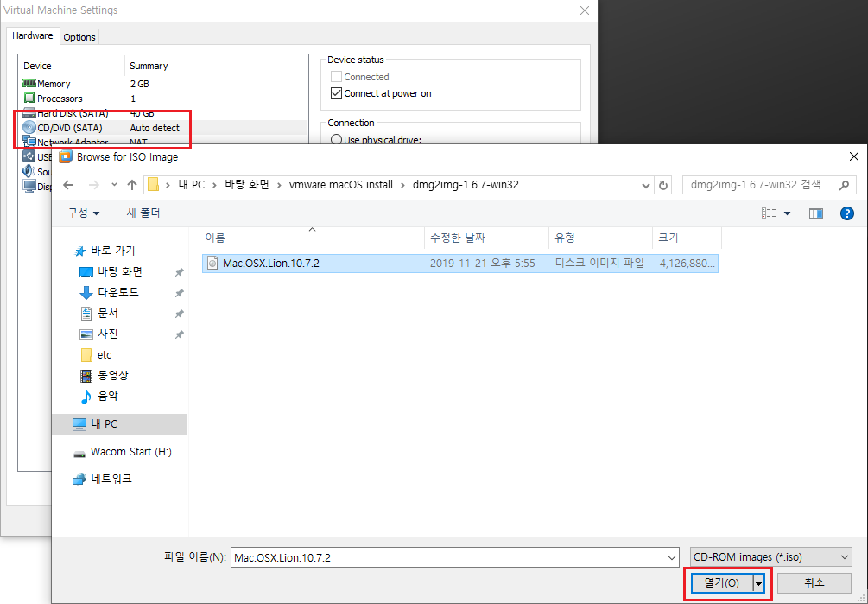Viewport: 868px width, 604px height.
Task: Go back in the file browser
Action: 68,185
